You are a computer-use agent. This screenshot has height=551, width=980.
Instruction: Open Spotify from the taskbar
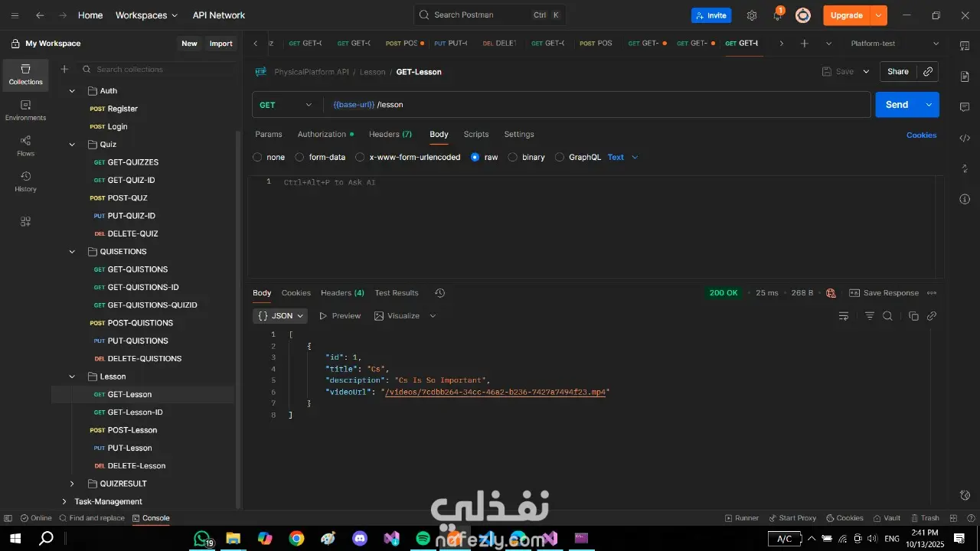(423, 539)
